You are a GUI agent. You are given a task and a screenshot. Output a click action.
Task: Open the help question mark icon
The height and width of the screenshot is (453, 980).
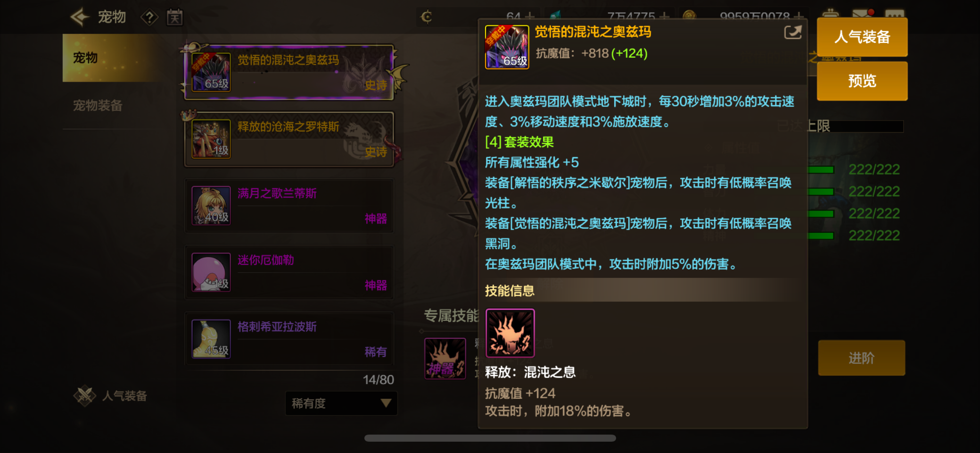(149, 17)
